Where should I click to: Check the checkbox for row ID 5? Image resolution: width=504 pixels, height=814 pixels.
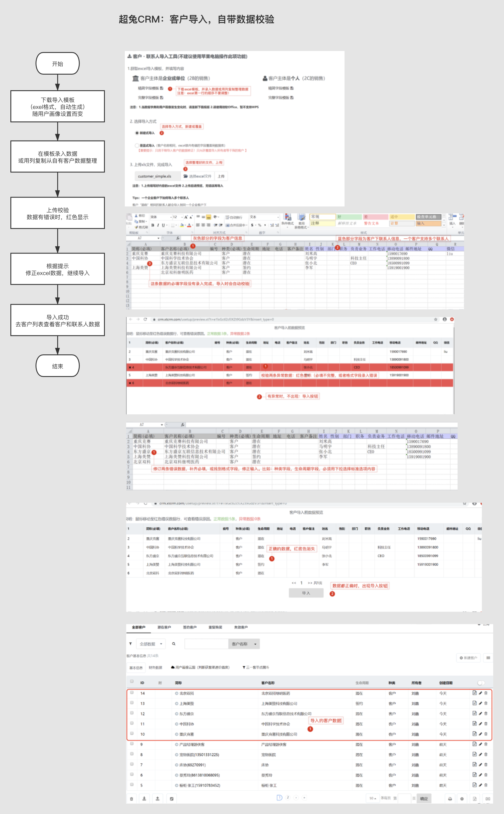point(132,785)
